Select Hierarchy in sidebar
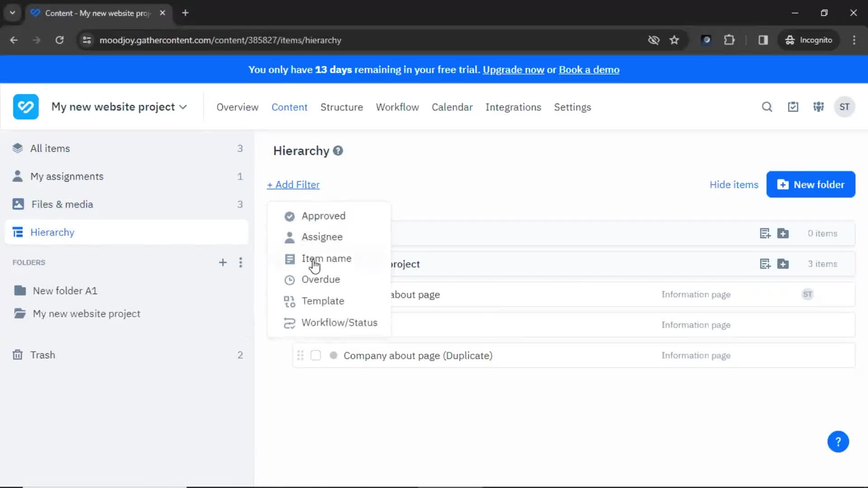This screenshot has height=488, width=868. (x=127, y=232)
